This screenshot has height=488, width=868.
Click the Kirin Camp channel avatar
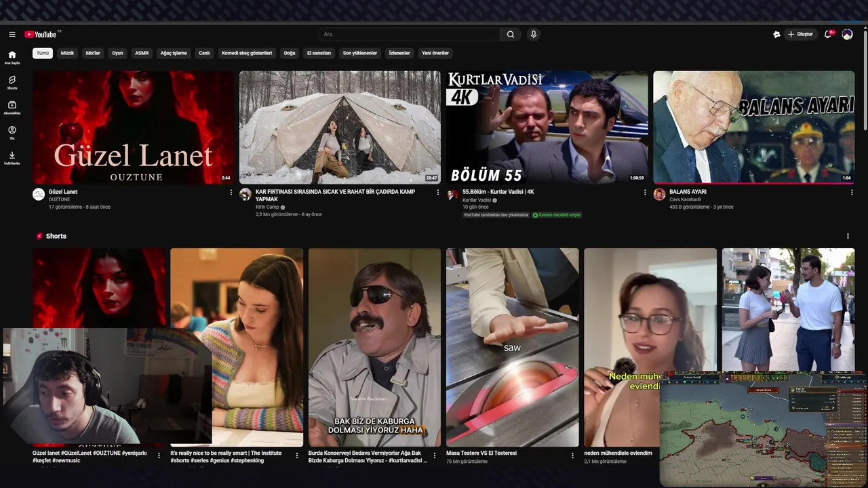pyautogui.click(x=245, y=195)
